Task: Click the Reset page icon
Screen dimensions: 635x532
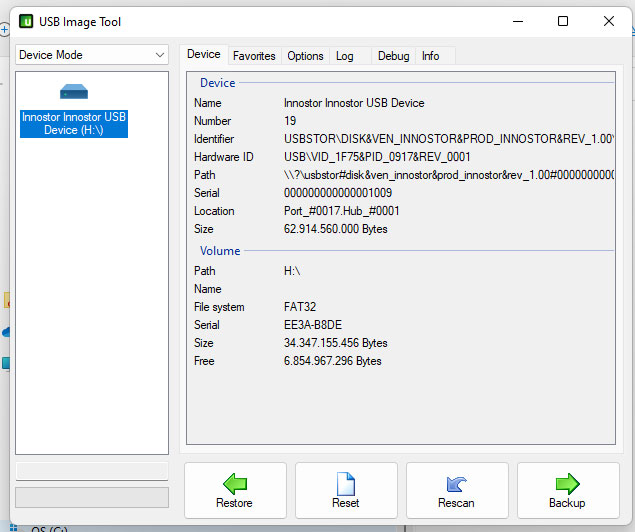Action: [346, 483]
